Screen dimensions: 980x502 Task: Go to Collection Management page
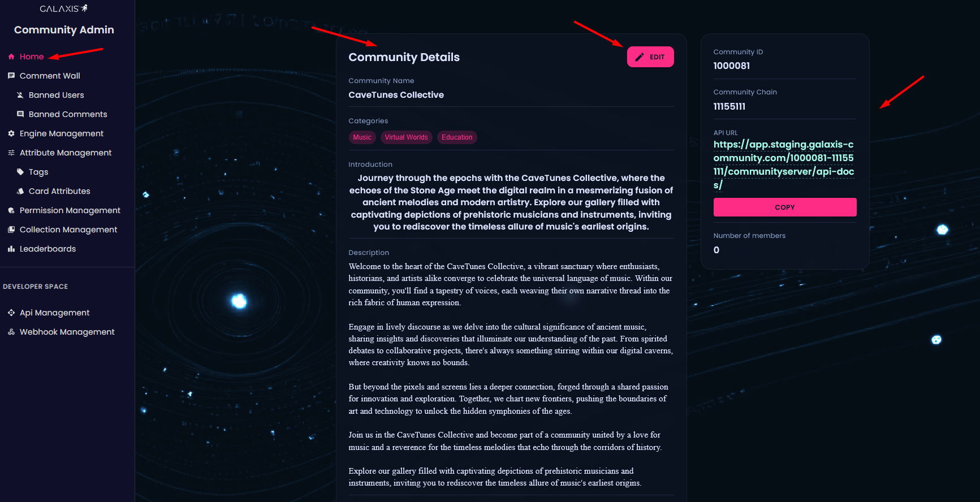pos(68,230)
